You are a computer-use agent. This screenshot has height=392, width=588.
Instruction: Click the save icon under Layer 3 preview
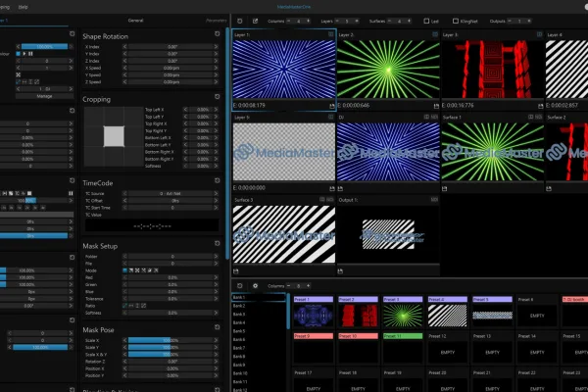(x=540, y=106)
